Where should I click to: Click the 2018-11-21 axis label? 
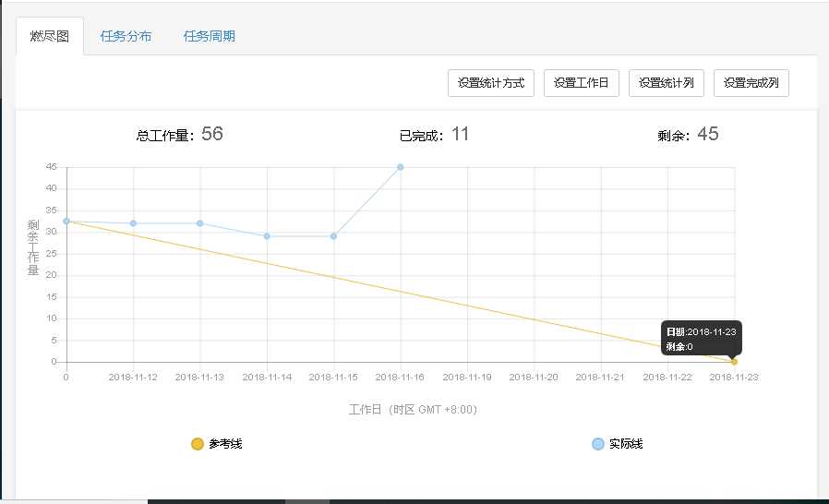600,377
